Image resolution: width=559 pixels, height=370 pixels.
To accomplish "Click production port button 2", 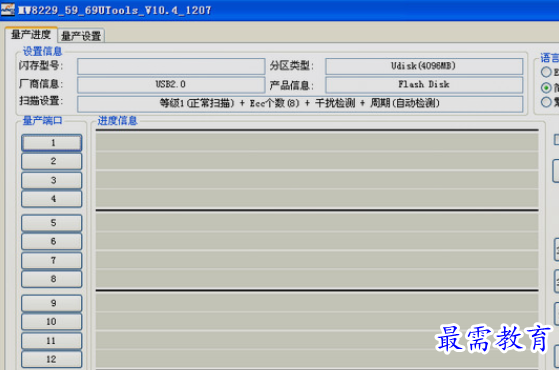I will click(52, 161).
